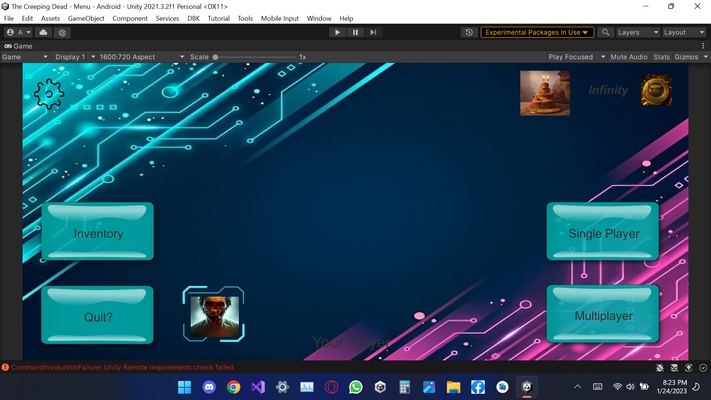The height and width of the screenshot is (400, 711).
Task: Click the gold coin icon
Action: click(656, 90)
